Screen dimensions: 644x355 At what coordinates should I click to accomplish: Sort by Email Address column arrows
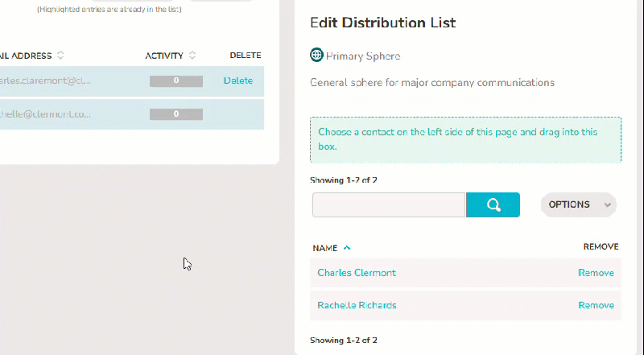[x=60, y=55]
